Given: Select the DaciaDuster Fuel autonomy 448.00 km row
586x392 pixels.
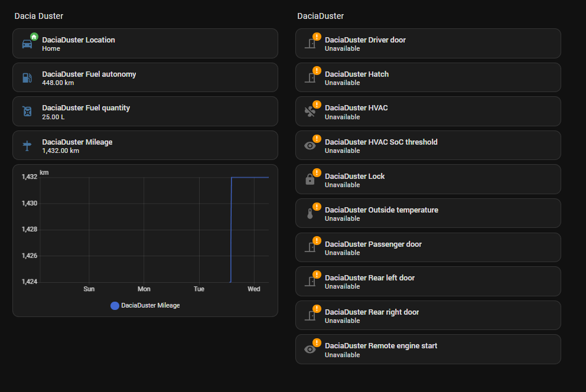Looking at the screenshot, I should (145, 77).
